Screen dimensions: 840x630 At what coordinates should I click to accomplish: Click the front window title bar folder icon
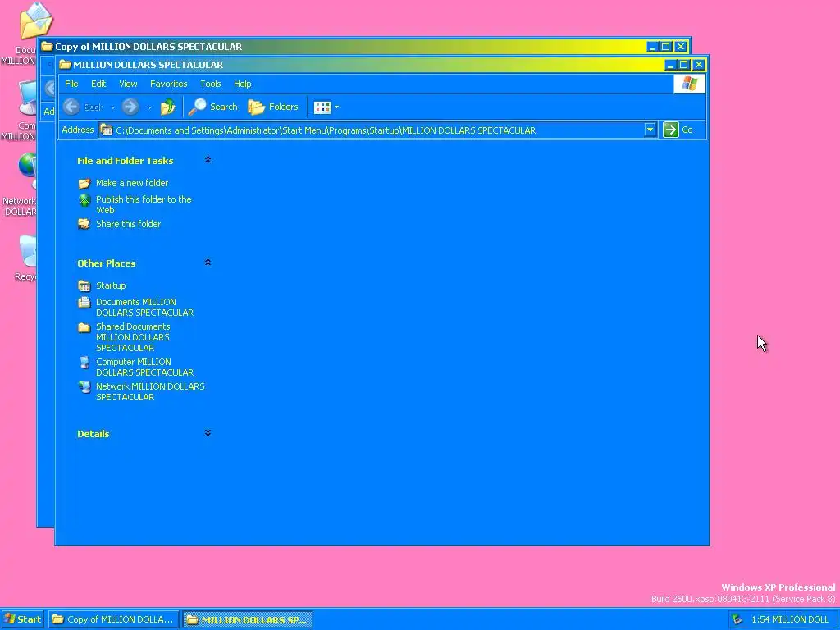click(x=66, y=65)
